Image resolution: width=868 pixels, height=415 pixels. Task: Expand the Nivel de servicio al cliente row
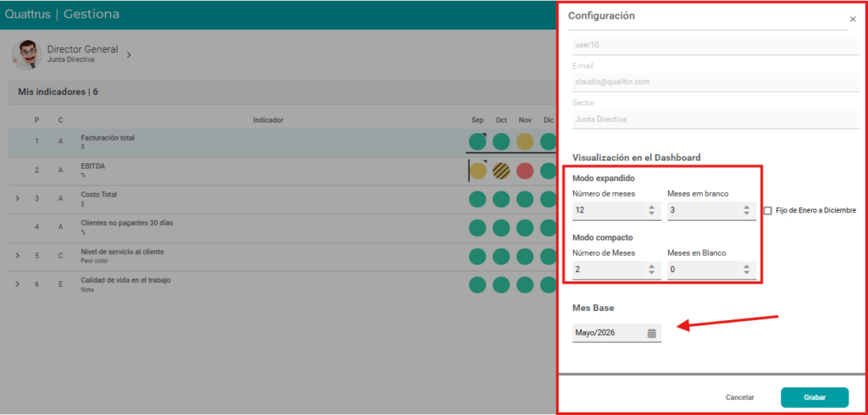[17, 256]
